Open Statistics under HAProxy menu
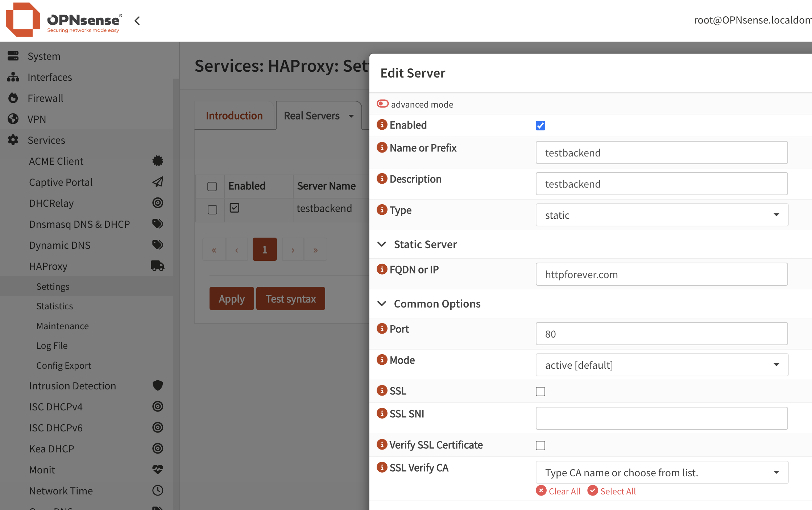 pos(54,306)
